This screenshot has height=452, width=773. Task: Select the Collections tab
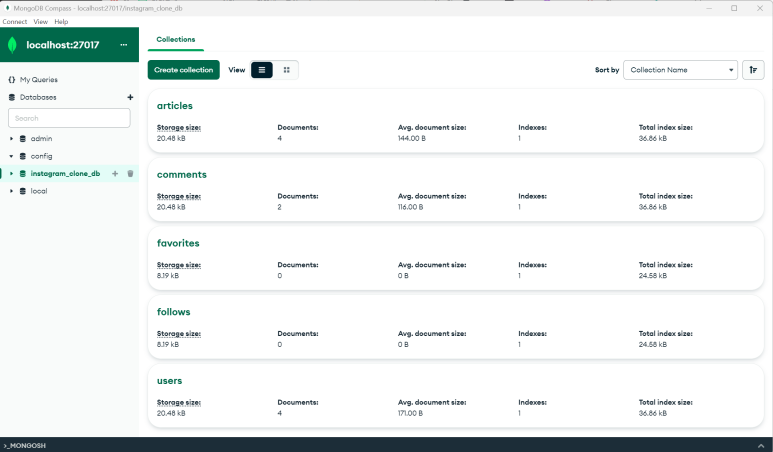(x=176, y=39)
